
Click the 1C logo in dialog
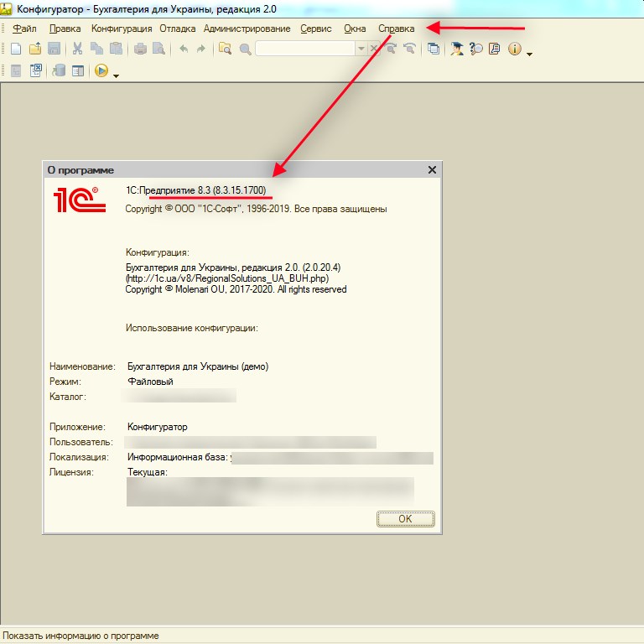(x=80, y=200)
